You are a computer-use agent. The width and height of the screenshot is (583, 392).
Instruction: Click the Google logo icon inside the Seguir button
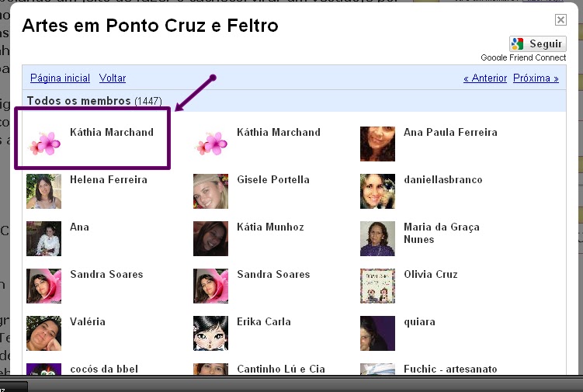[x=517, y=44]
